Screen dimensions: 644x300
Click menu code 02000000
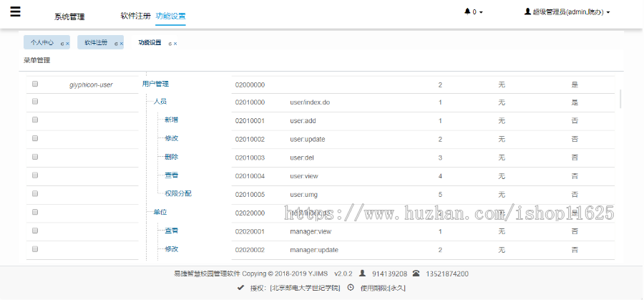pos(250,85)
